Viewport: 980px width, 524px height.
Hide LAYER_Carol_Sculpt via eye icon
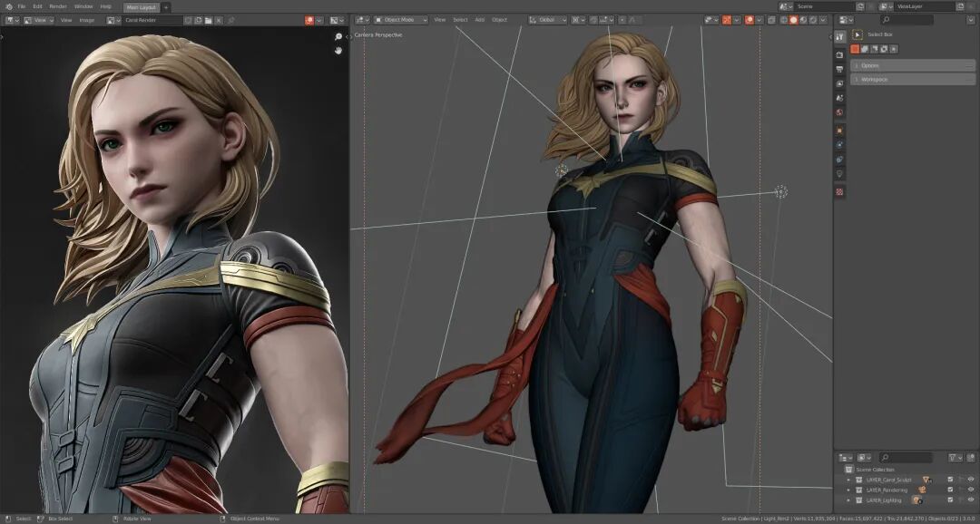pos(971,480)
